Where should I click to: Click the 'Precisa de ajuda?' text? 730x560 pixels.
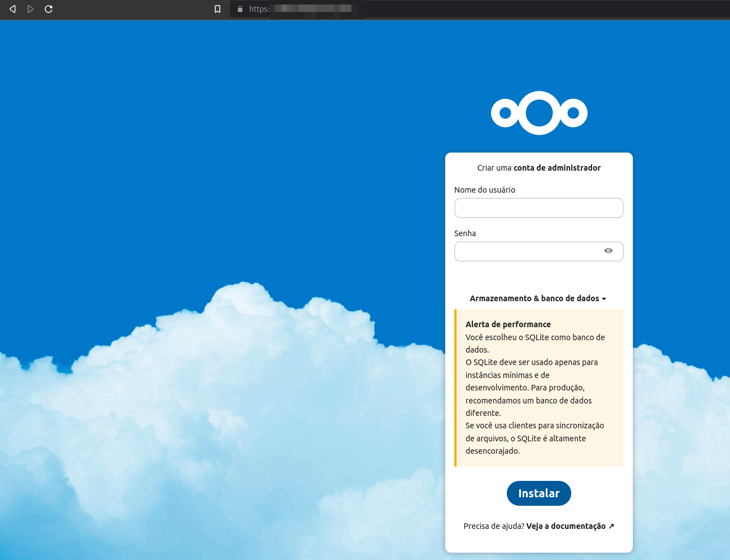point(494,526)
